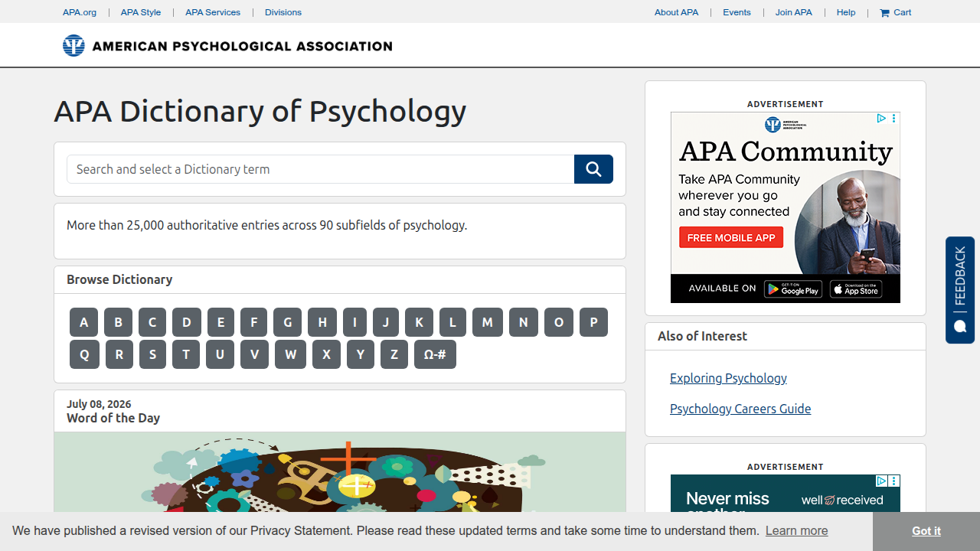
Task: Focus the Dictionary term search field
Action: (321, 169)
